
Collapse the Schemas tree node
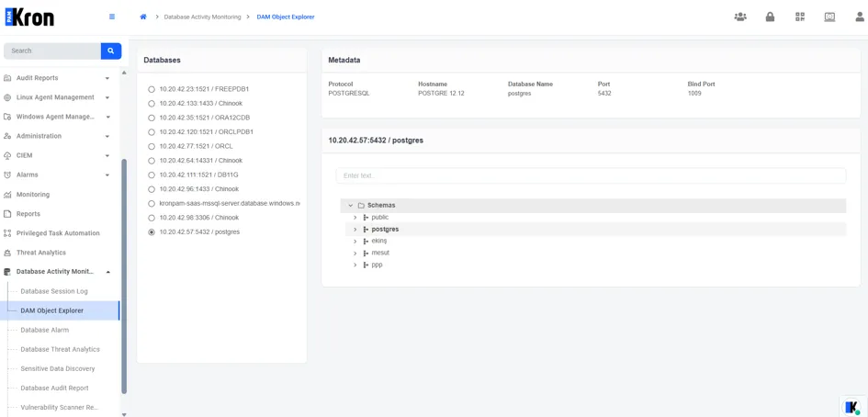[350, 206]
